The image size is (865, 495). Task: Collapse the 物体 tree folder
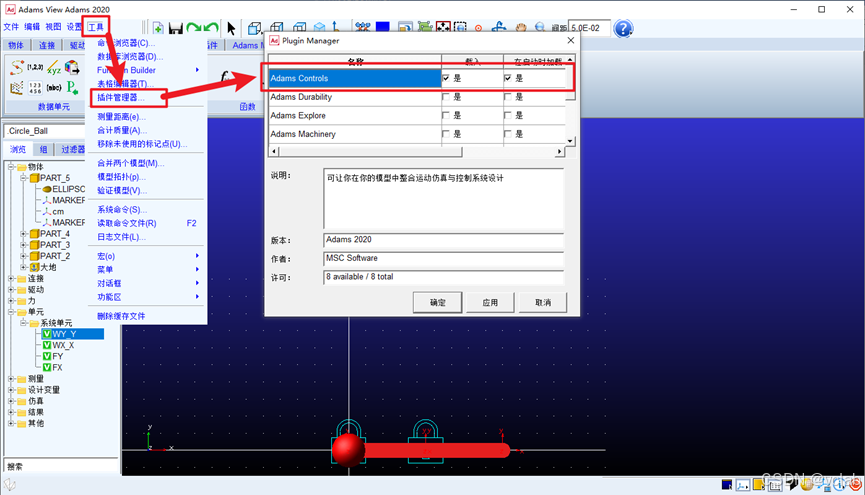tap(11, 167)
